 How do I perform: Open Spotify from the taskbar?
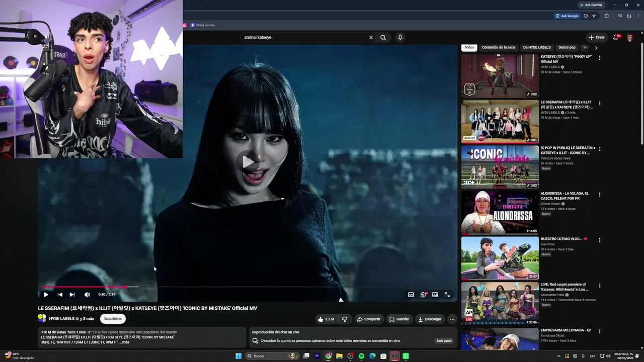(361, 356)
